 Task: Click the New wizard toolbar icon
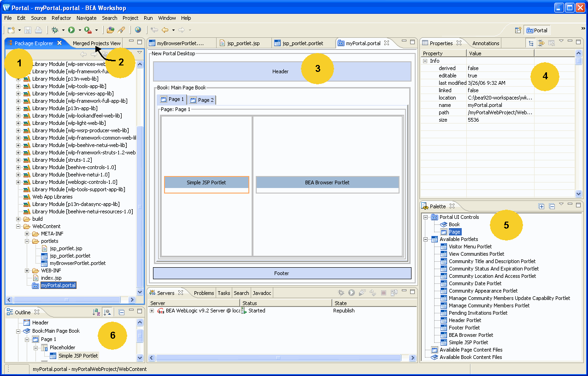point(12,30)
